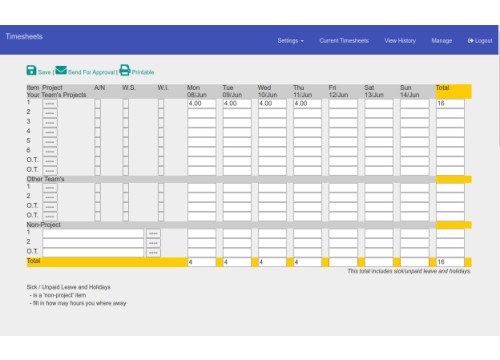Toggle W.I. checkbox for team item 1
Viewport: 500px width, 360px height.
[x=161, y=104]
